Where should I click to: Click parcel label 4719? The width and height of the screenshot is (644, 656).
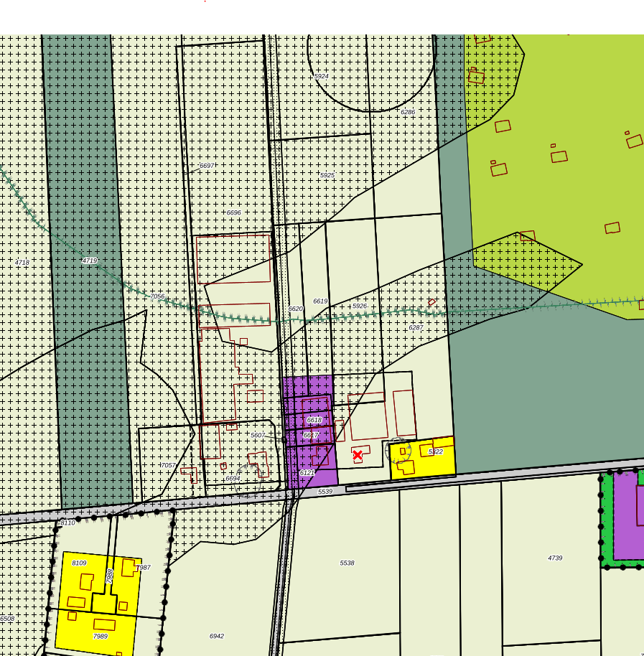tap(90, 261)
